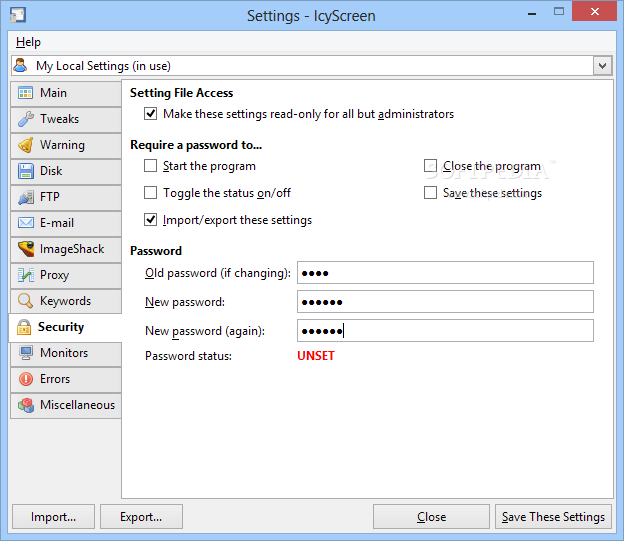
Task: Click the Close button at bottom
Action: click(431, 516)
